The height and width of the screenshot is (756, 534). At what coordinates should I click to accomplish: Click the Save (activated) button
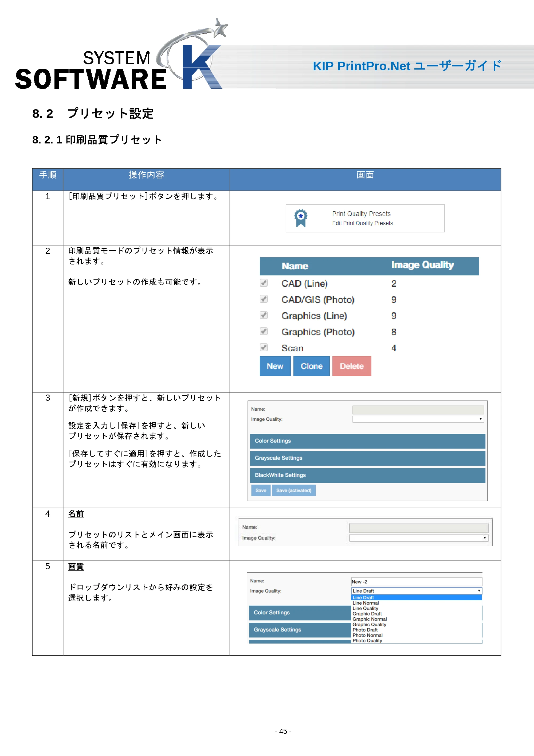pyautogui.click(x=293, y=490)
